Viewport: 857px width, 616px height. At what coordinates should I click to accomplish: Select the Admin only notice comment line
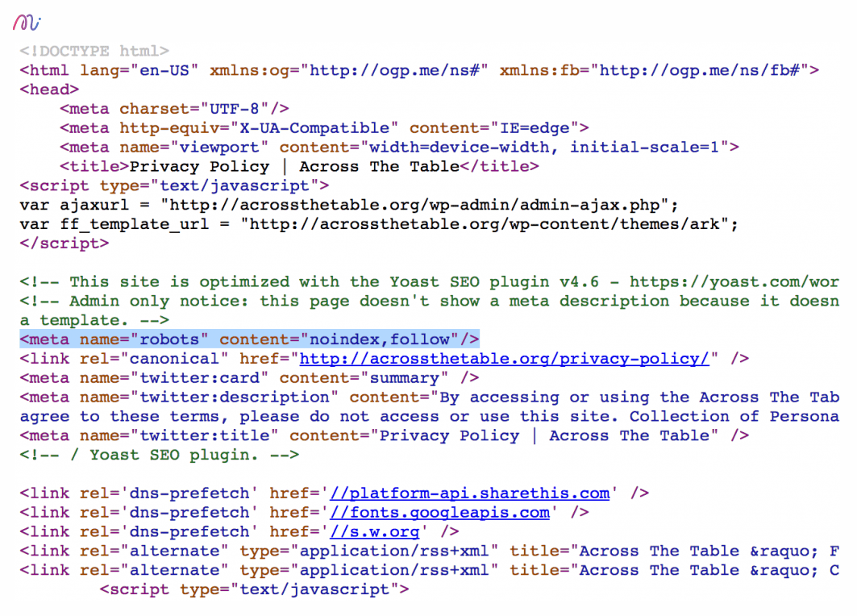click(x=429, y=301)
